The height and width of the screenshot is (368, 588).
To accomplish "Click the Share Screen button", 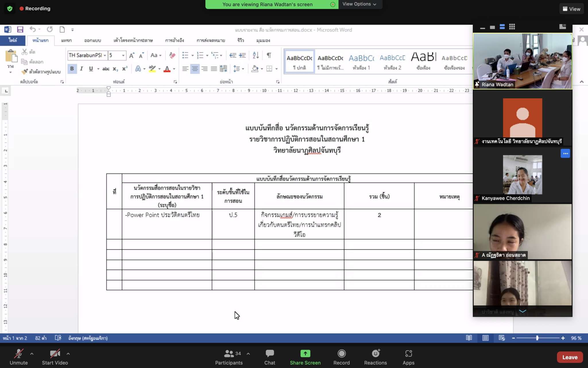I will point(305,357).
